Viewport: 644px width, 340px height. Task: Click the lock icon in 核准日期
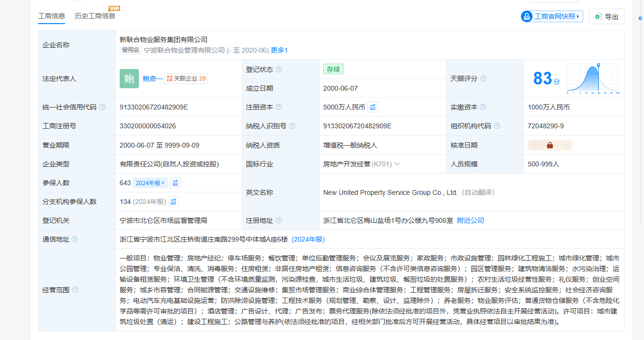pyautogui.click(x=549, y=145)
